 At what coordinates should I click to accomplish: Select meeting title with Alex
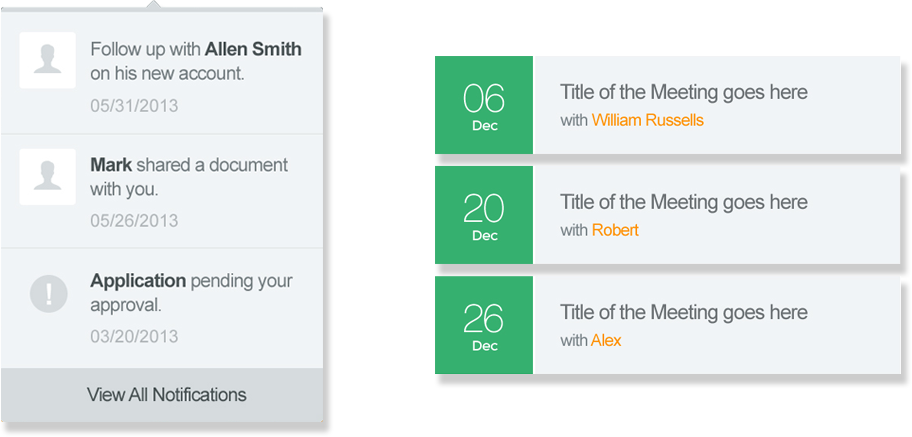[x=683, y=312]
